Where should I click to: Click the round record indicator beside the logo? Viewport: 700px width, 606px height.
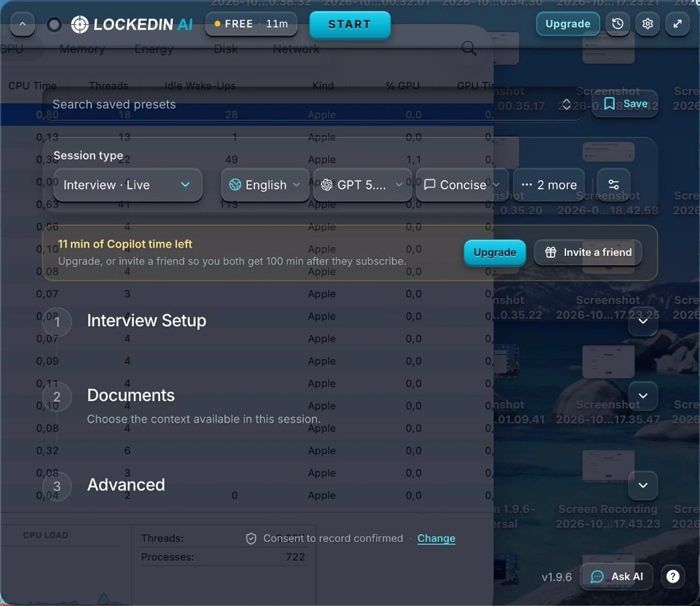pyautogui.click(x=54, y=25)
